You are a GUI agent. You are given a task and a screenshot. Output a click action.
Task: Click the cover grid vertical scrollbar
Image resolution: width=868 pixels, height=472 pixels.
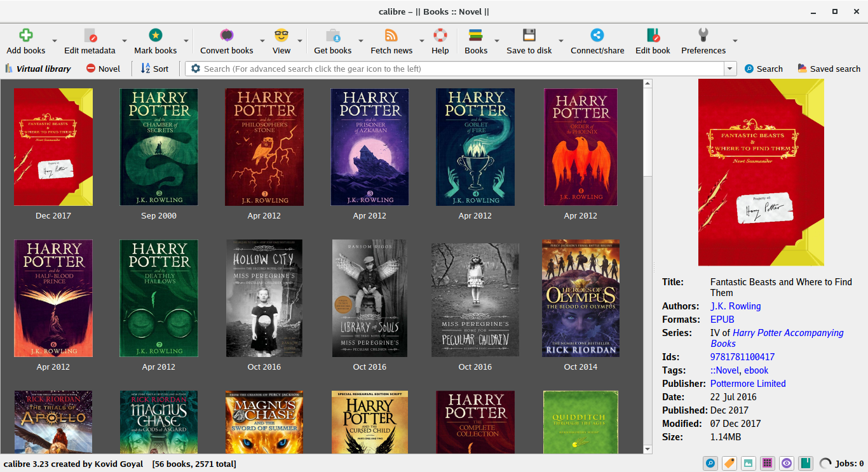click(x=648, y=266)
